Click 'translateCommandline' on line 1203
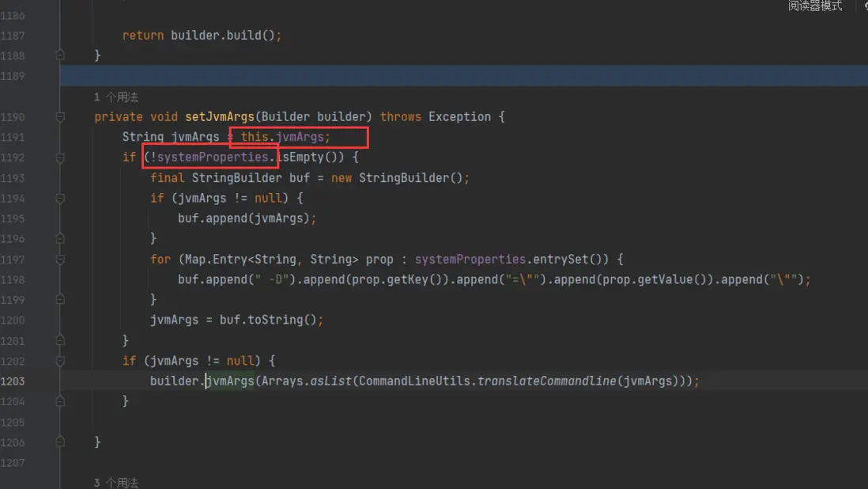The image size is (868, 489). click(x=546, y=381)
